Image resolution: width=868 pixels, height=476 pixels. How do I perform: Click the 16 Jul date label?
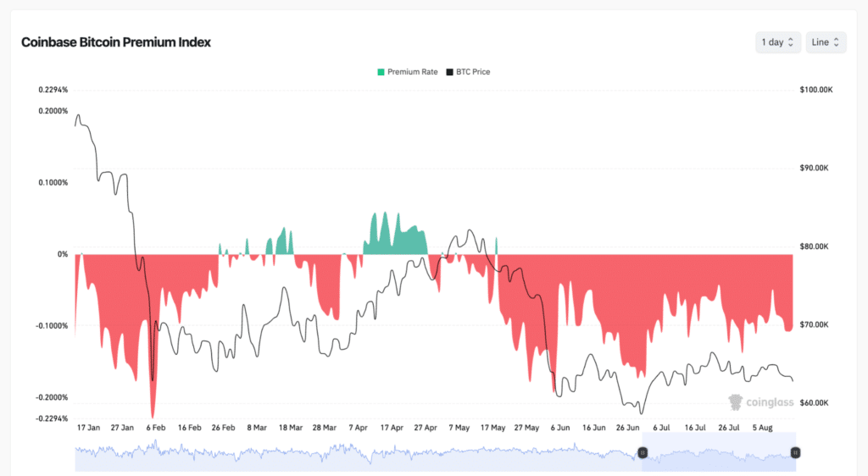point(695,428)
